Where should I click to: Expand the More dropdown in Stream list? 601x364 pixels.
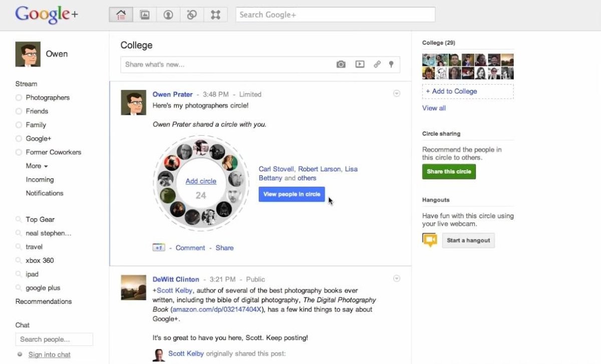37,166
